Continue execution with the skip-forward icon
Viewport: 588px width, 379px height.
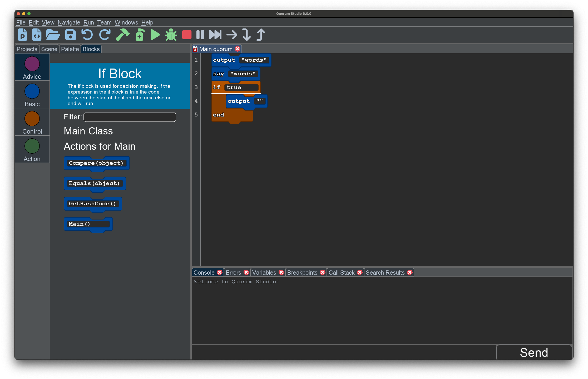(x=215, y=35)
